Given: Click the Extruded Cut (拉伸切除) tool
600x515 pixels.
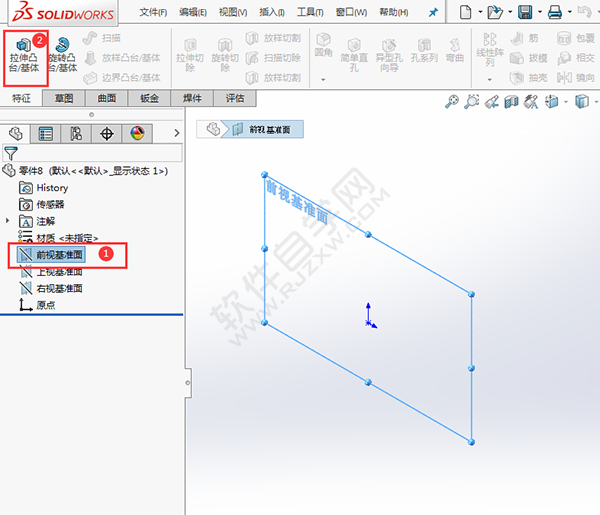Looking at the screenshot, I should click(x=190, y=55).
